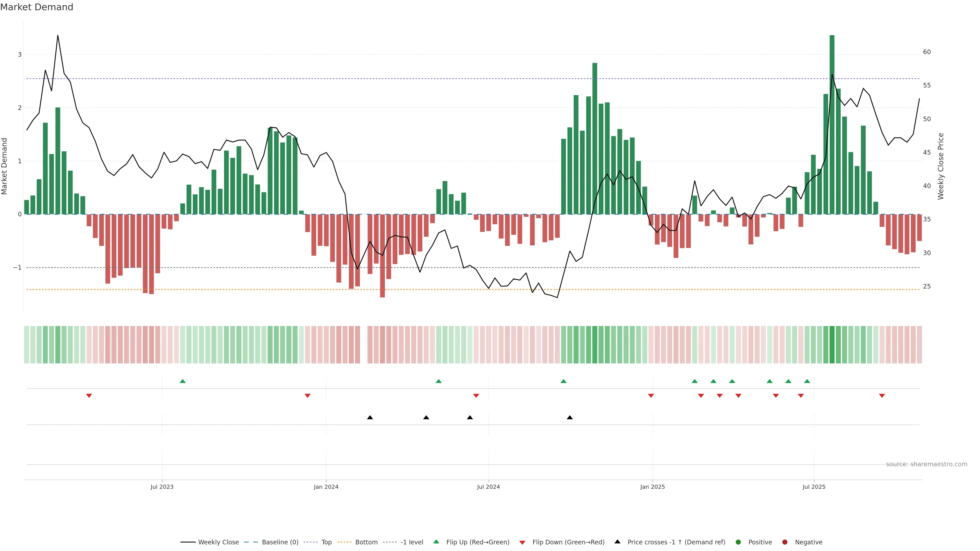980x551 pixels.
Task: Click the rightmost red flip-down triangle marker
Action: click(x=882, y=396)
